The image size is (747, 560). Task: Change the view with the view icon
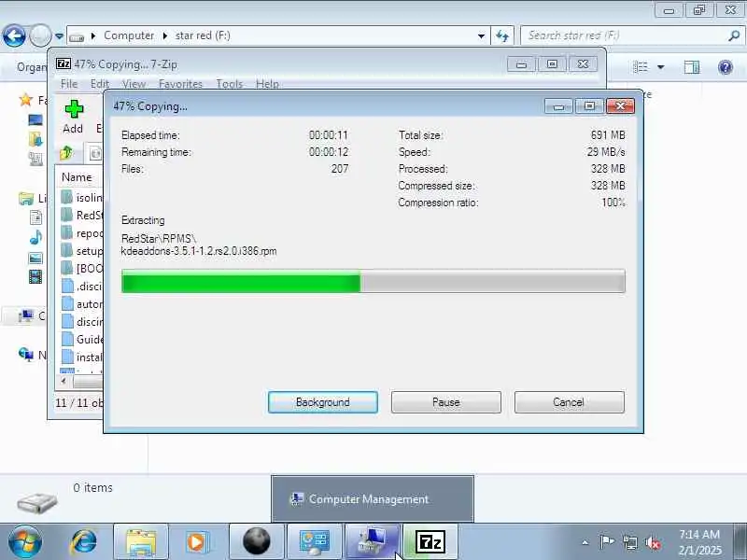tap(641, 67)
